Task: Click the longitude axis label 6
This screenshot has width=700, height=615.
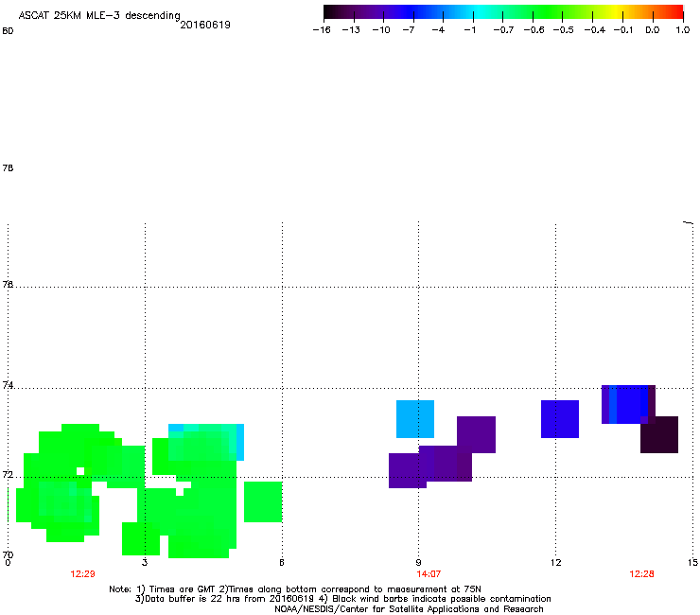Action: (x=282, y=562)
